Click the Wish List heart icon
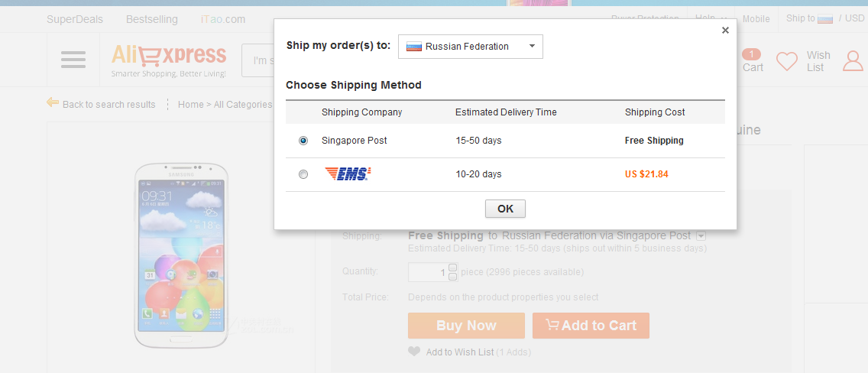The width and height of the screenshot is (868, 373). [787, 61]
